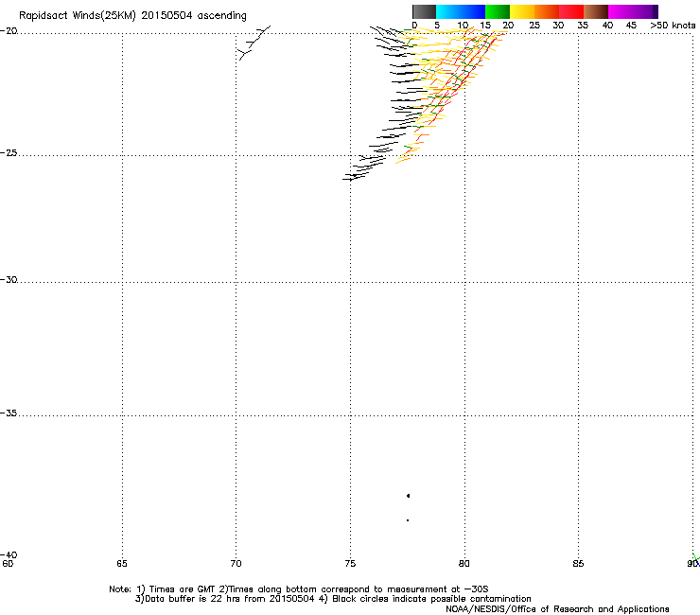Select the gray 0-5 knots color band
700x615 pixels.
coord(424,11)
